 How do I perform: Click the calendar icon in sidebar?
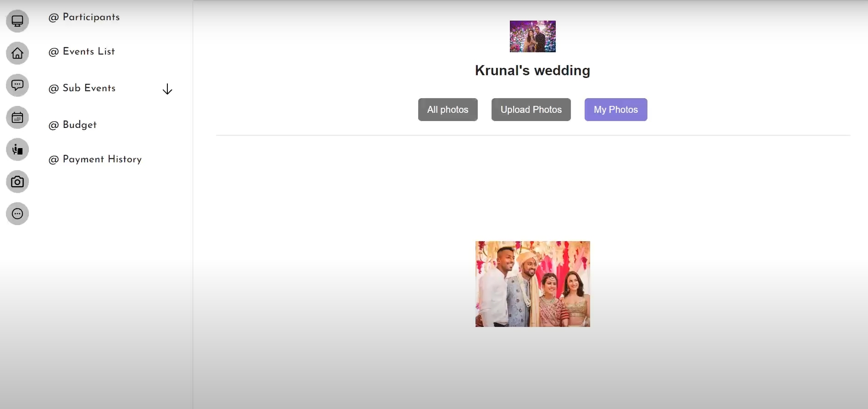pos(17,117)
